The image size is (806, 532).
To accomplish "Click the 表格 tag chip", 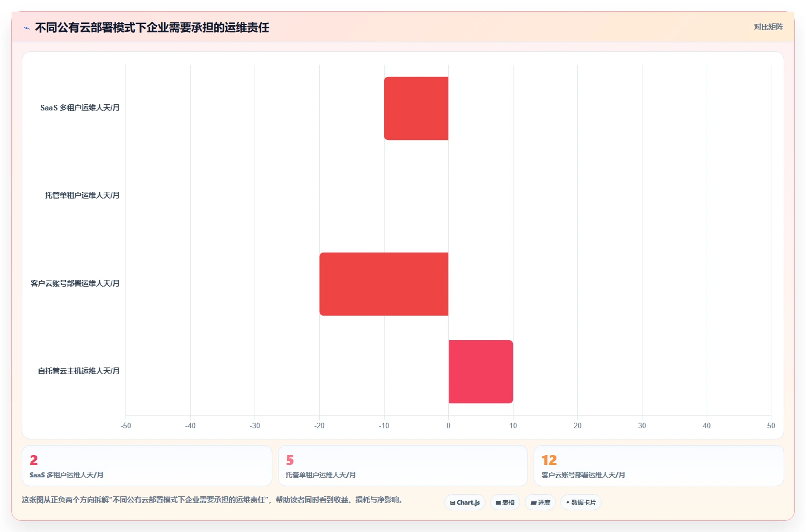I will pos(505,502).
